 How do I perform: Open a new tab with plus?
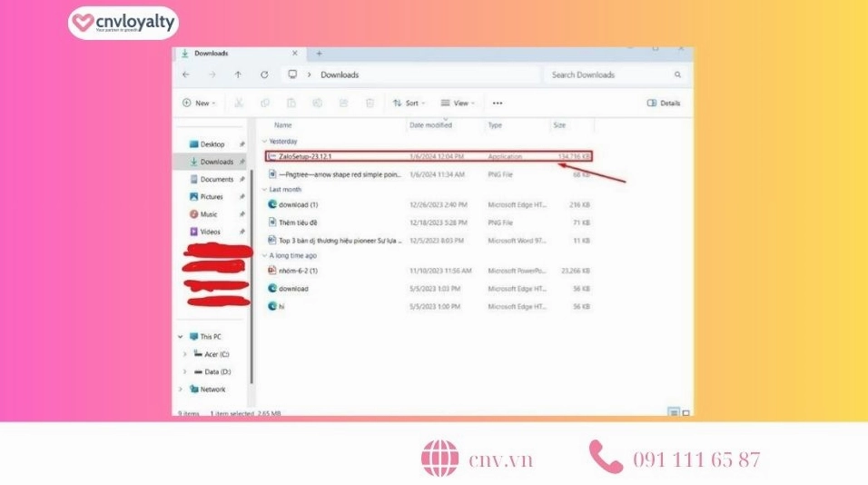(319, 54)
